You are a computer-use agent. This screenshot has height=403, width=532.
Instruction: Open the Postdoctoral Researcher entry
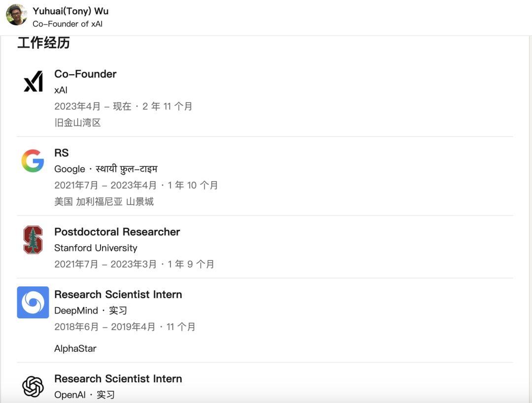coord(117,232)
